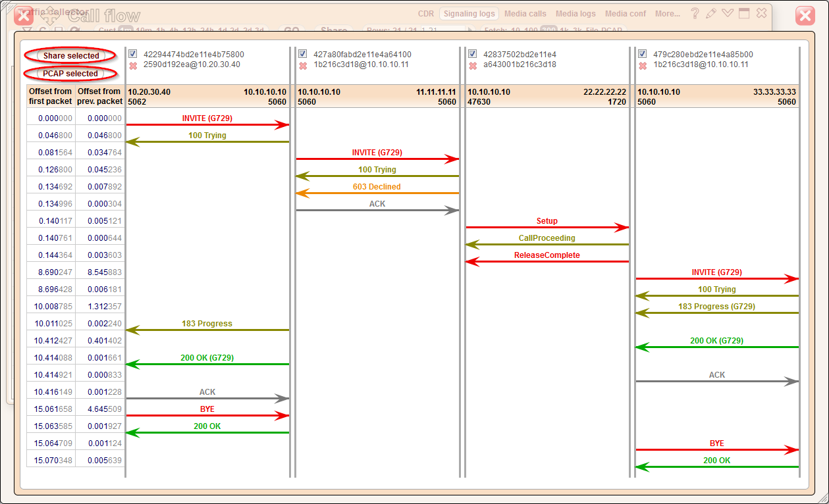
Task: Uncheck call 479c280ebd2e11e4a85b00
Action: point(642,54)
